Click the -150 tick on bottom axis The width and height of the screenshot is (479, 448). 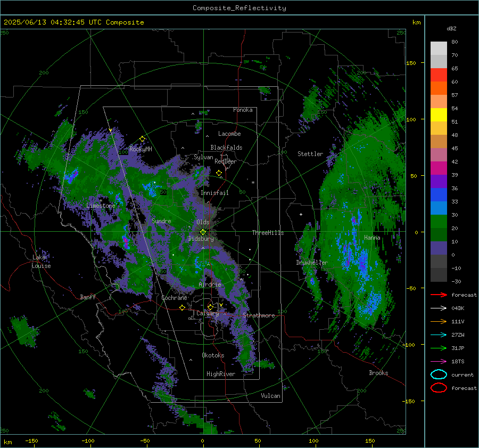point(32,441)
